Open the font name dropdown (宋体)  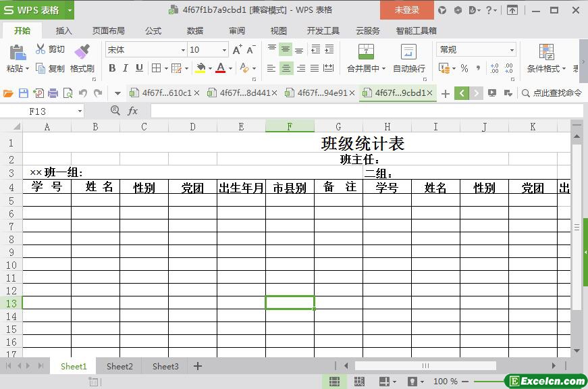183,50
